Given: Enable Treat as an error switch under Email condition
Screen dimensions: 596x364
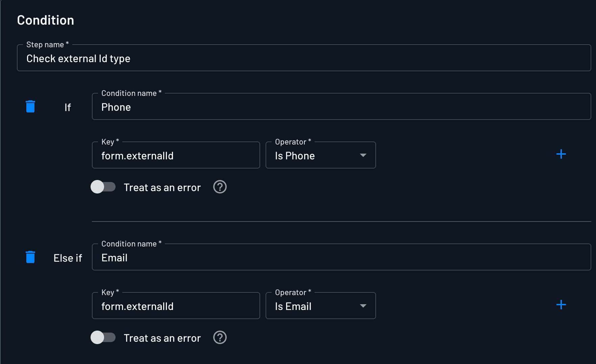Looking at the screenshot, I should click(x=103, y=338).
